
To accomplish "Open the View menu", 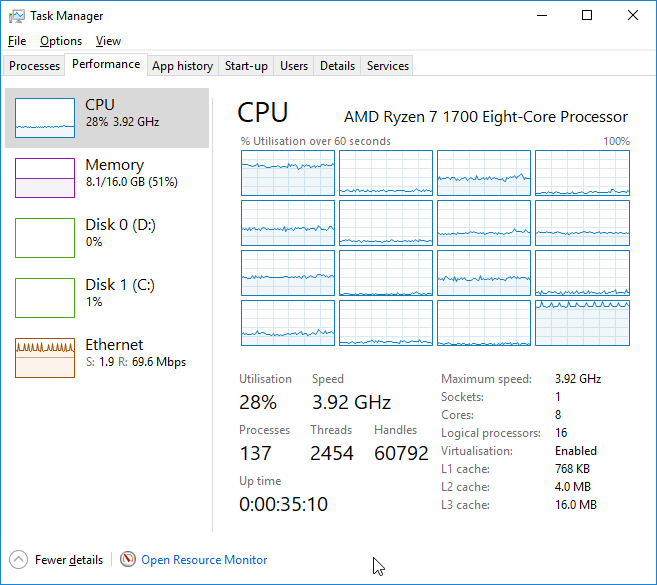I will pos(108,41).
